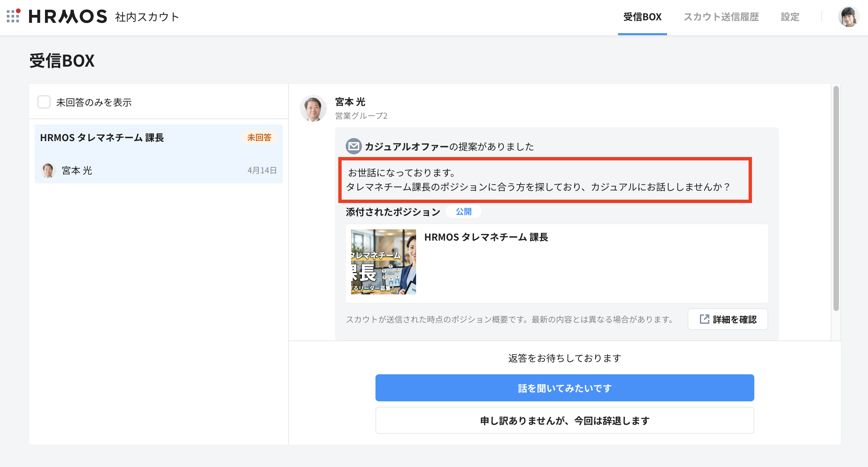Click HRMOS タレマネチーム 課長 position title

pyautogui.click(x=486, y=237)
